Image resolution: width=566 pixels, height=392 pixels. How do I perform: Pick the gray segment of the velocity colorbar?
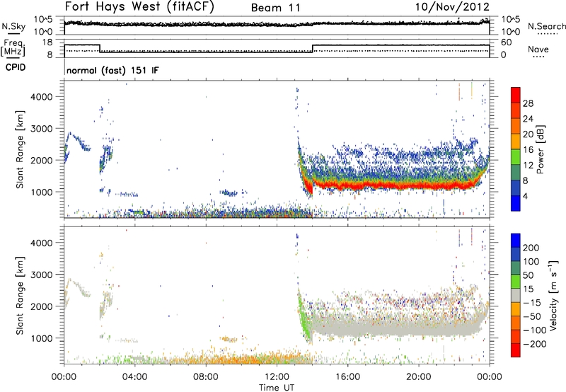tap(516, 296)
